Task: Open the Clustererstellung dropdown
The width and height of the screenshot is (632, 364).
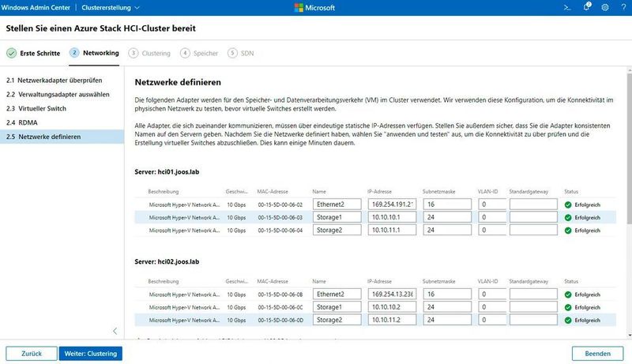Action: (111, 8)
